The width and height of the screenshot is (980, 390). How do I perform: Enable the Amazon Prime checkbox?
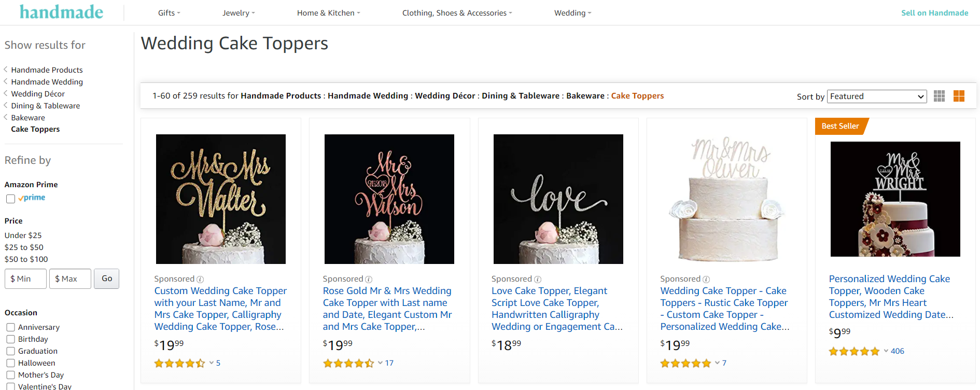pos(10,199)
